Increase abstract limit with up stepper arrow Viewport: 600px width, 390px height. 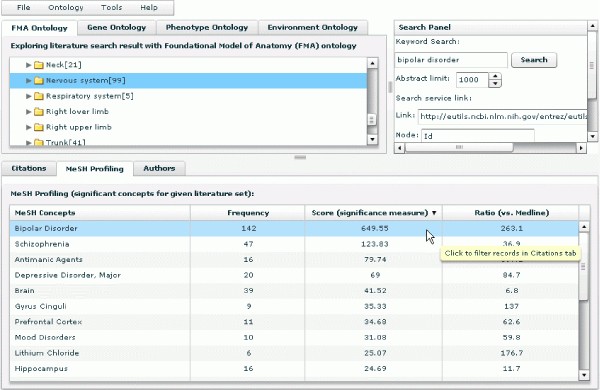coord(495,77)
